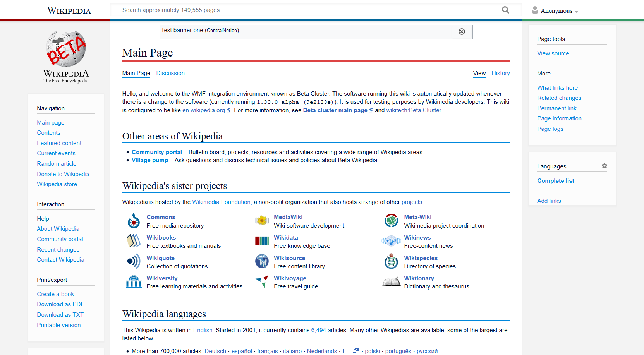Click Download as PDF
Image resolution: width=644 pixels, height=355 pixels.
pos(60,304)
